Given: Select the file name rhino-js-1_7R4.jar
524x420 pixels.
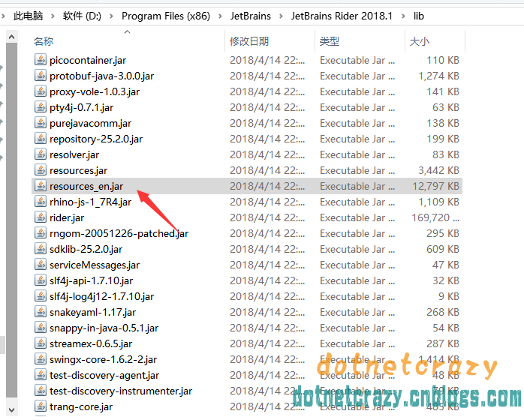Looking at the screenshot, I should pyautogui.click(x=91, y=202).
